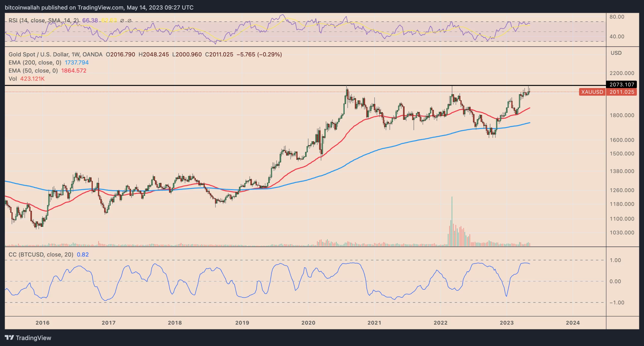The height and width of the screenshot is (346, 644).
Task: Click the black 2073.107 price label
Action: pyautogui.click(x=622, y=85)
